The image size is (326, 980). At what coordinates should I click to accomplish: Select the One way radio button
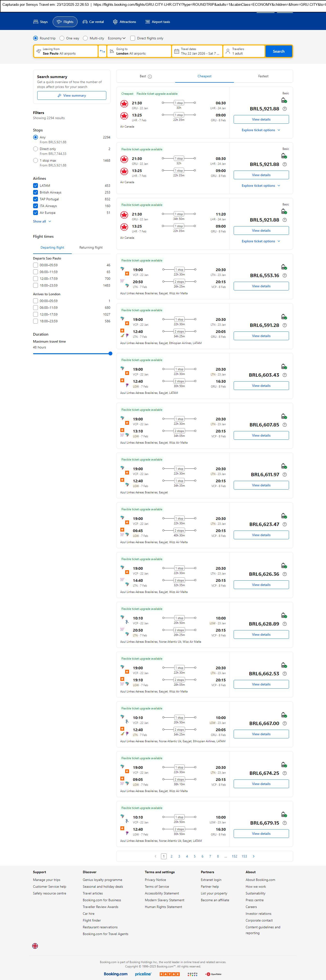click(62, 38)
